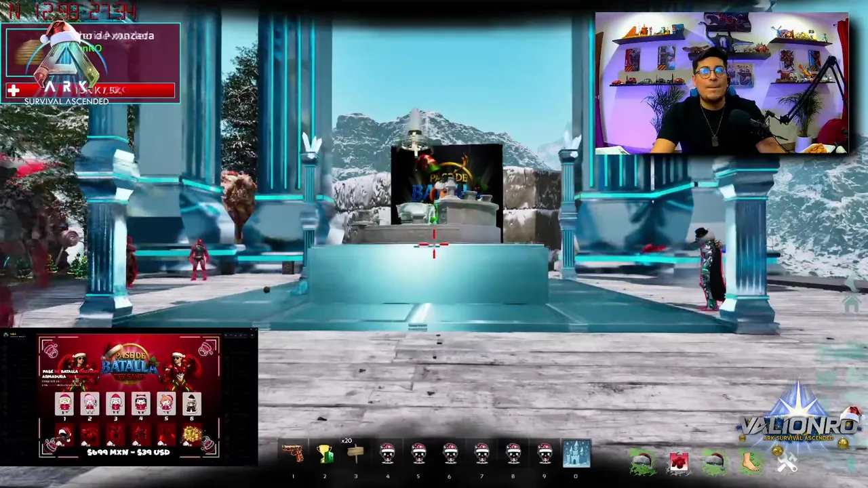Viewport: 868px width, 488px height.
Task: Click the "$699 MXN - $39 USD" price text
Action: pos(129,452)
